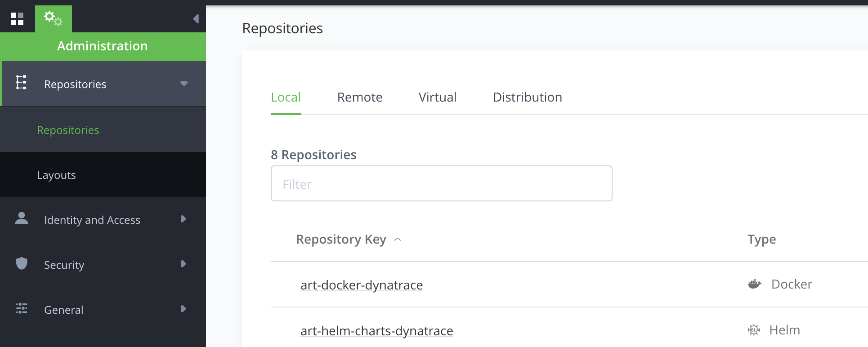Click the repositories Filter input field

click(x=441, y=184)
